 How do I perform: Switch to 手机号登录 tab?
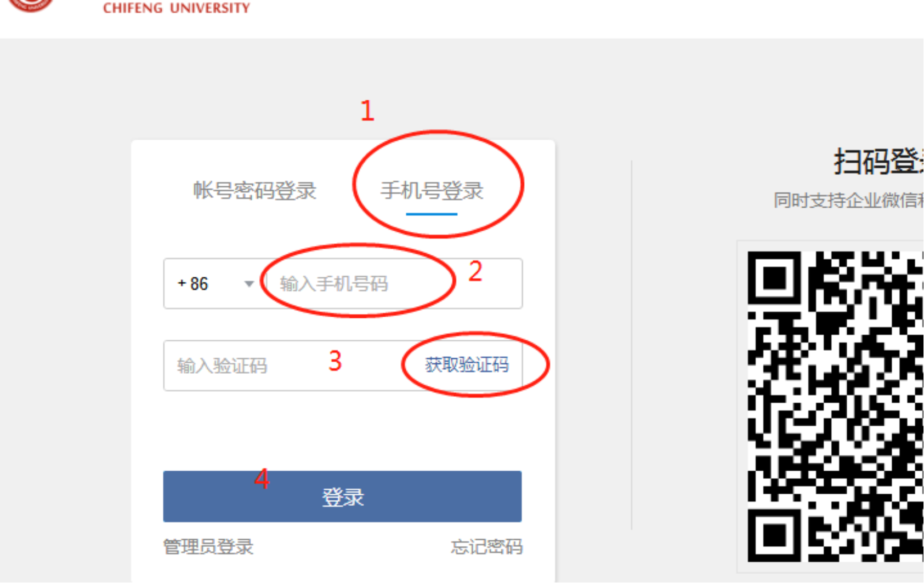(432, 191)
